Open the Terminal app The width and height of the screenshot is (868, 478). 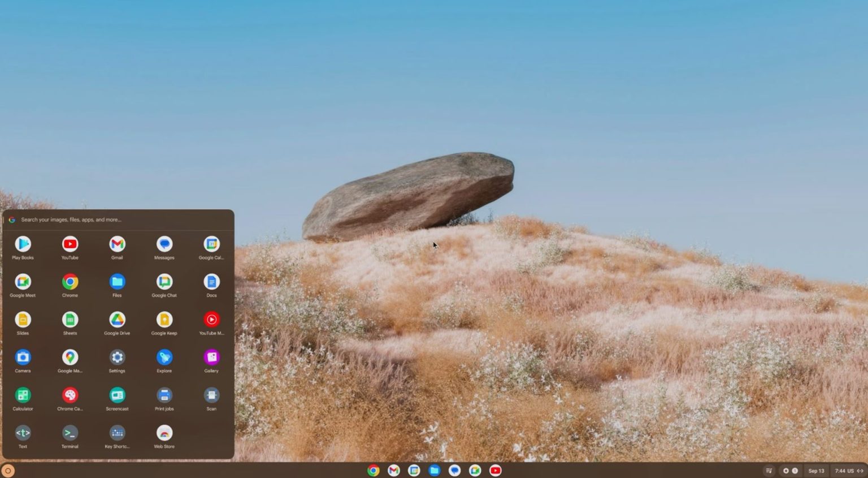(x=70, y=432)
